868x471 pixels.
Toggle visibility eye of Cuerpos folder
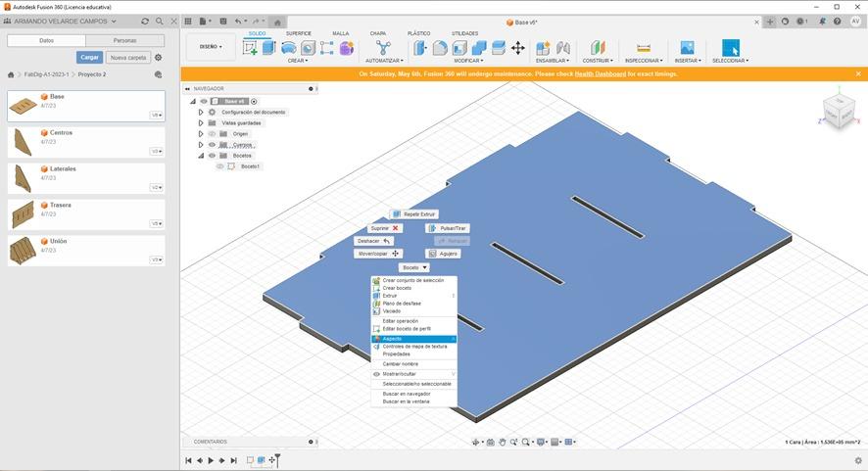pyautogui.click(x=212, y=145)
